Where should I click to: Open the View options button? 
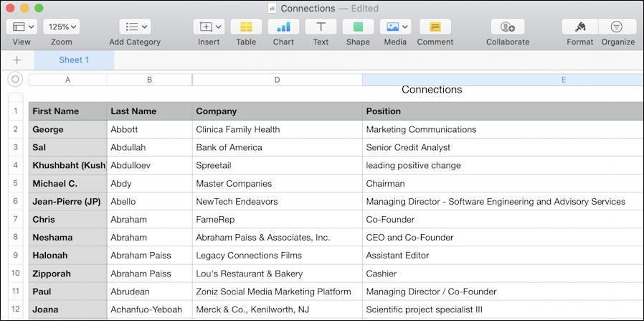point(22,27)
